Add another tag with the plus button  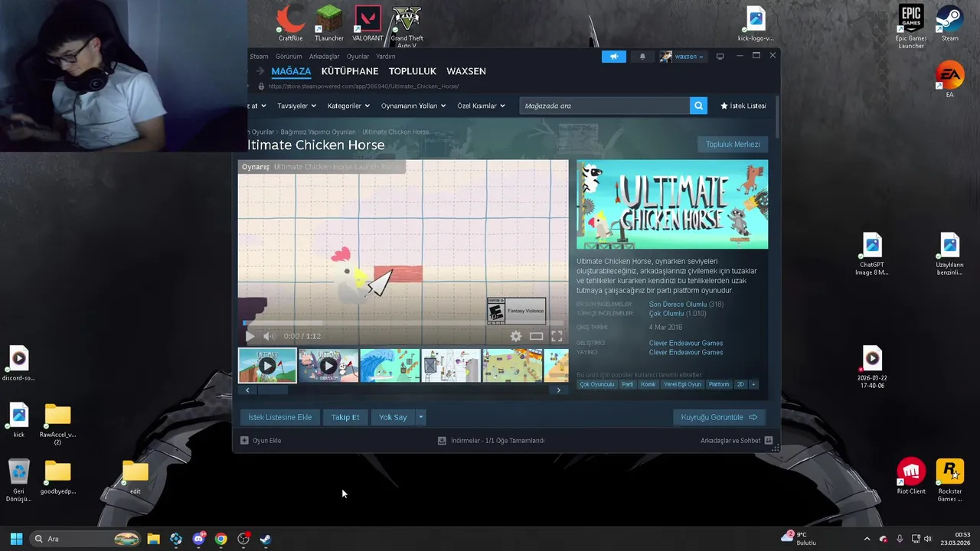point(753,384)
